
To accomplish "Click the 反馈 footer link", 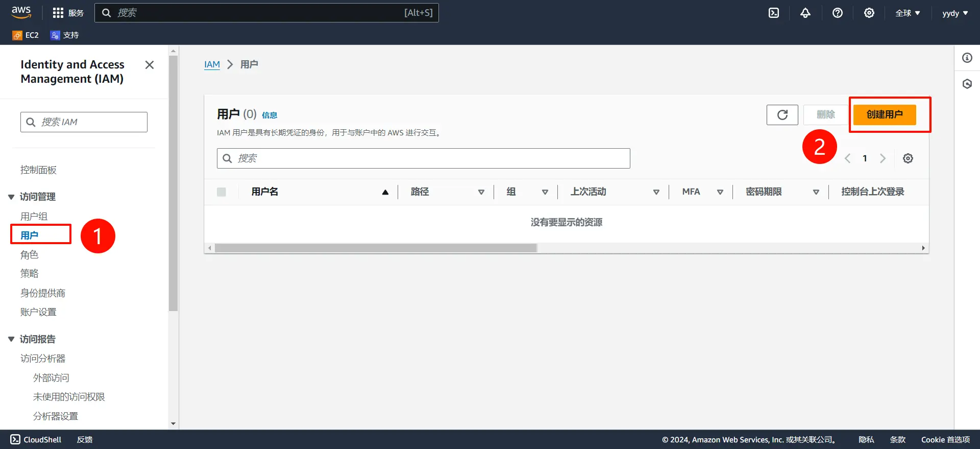I will [85, 439].
